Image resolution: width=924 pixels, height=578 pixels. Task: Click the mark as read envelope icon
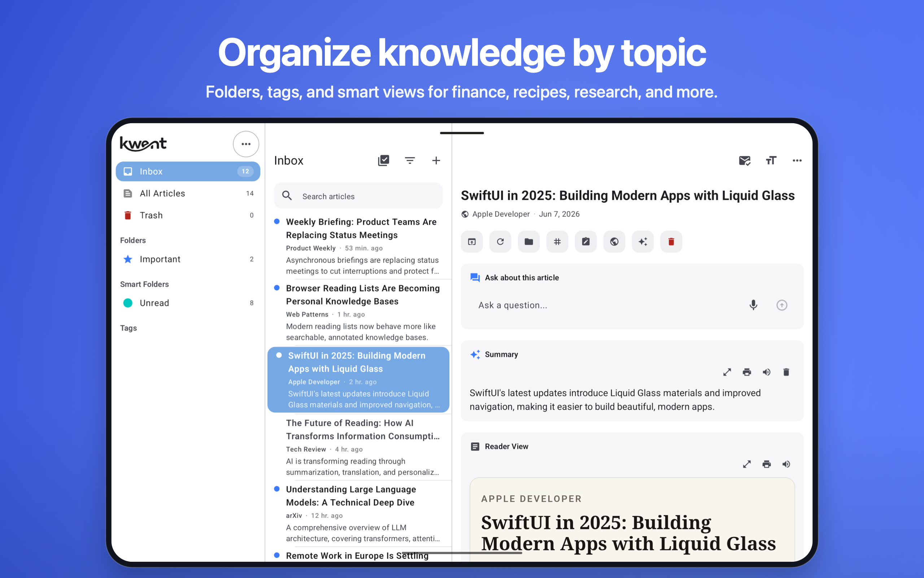coord(745,160)
